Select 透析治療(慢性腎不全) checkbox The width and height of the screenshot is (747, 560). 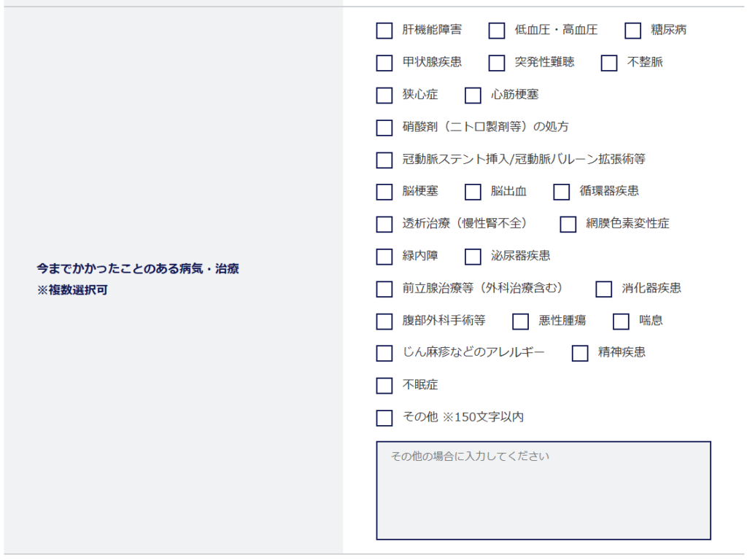[384, 225]
